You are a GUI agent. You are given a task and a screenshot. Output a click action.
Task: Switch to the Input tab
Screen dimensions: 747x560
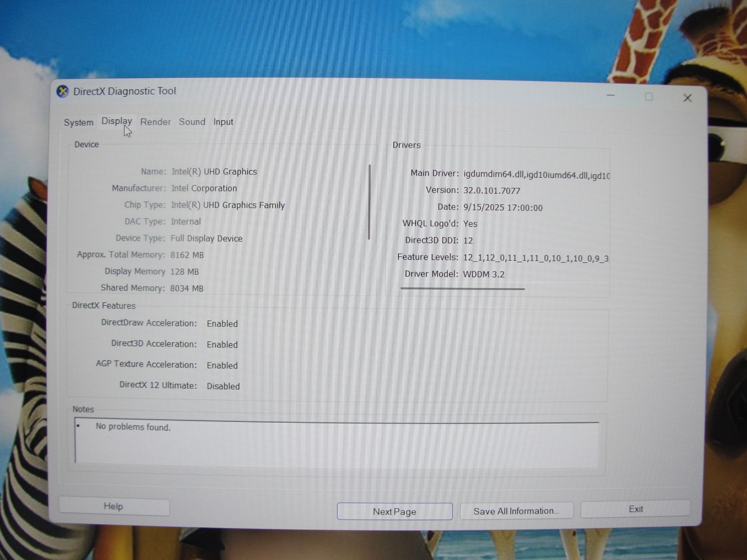point(223,122)
